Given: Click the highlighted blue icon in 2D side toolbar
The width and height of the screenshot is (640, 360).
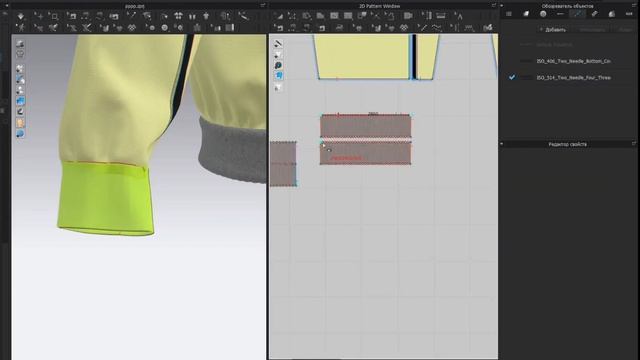Looking at the screenshot, I should coord(279,76).
